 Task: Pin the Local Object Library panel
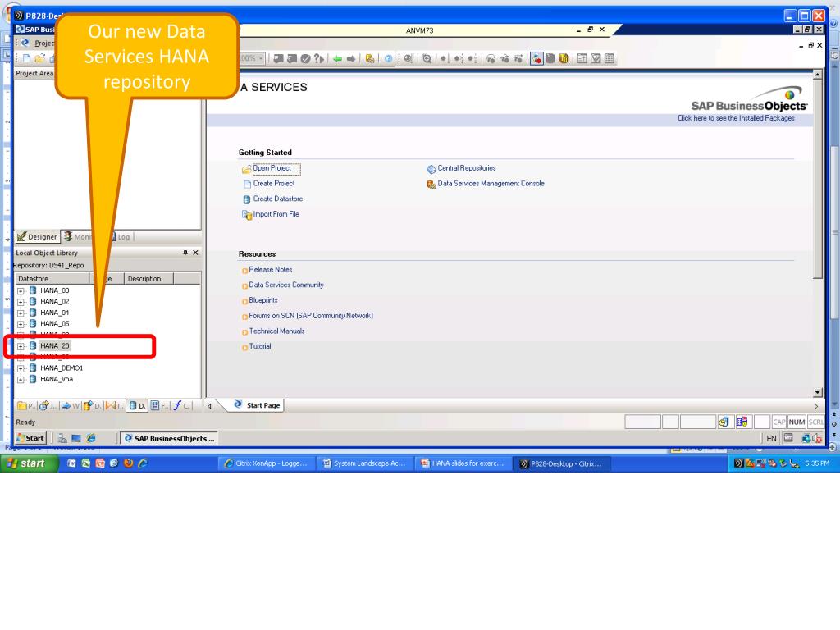(x=185, y=253)
